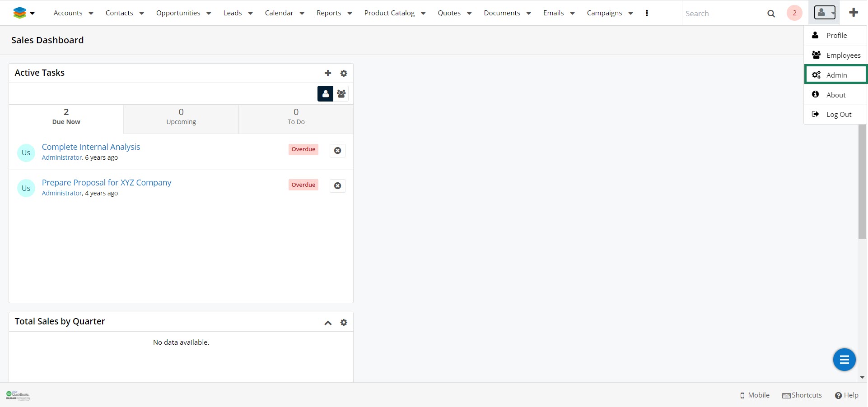Show more modules via vertical ellipsis
This screenshot has height=407, width=868.
[647, 13]
